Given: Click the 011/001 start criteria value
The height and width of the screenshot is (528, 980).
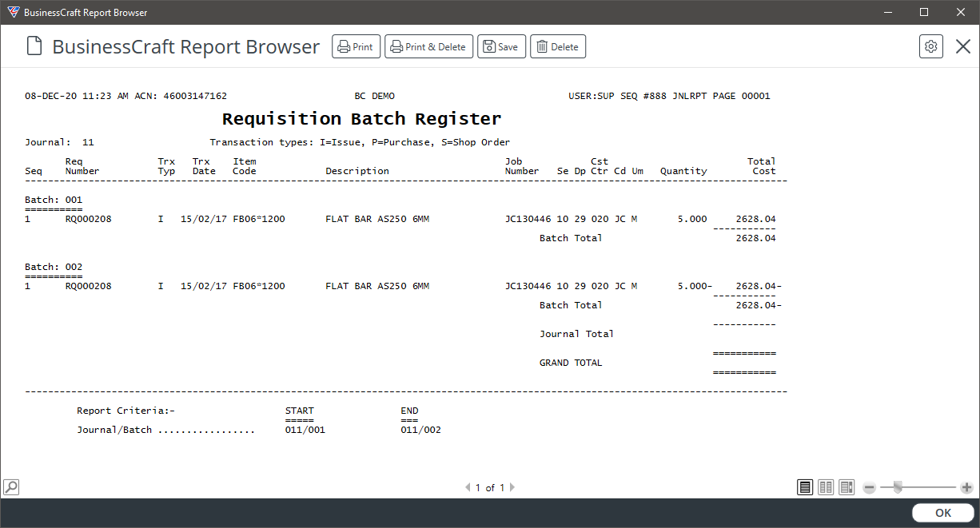Looking at the screenshot, I should [x=305, y=430].
